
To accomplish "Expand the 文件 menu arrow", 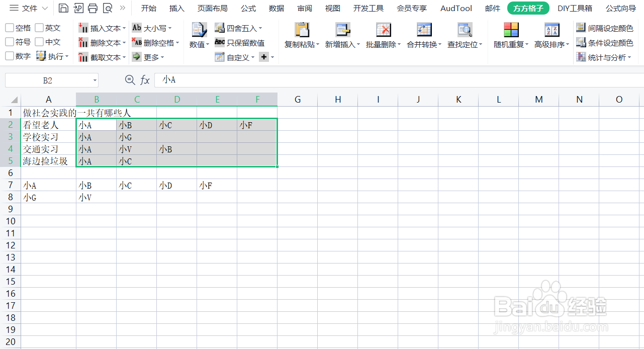I will pyautogui.click(x=45, y=8).
